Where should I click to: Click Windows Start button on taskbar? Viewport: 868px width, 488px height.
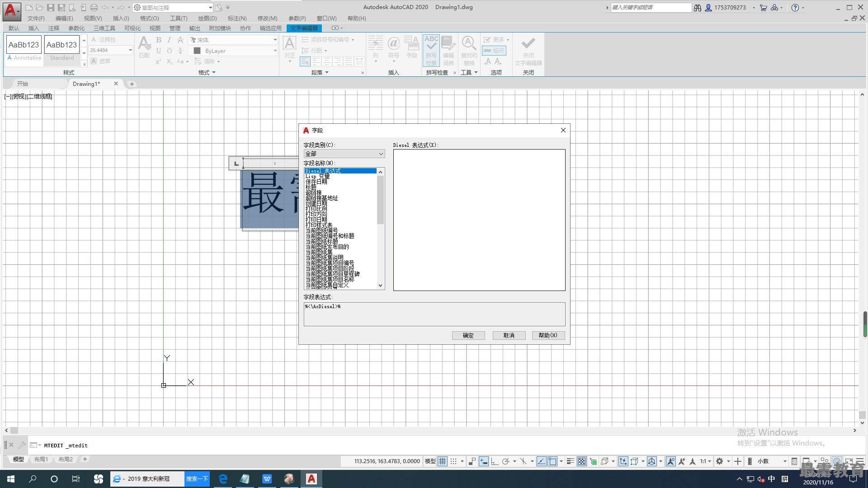point(11,479)
